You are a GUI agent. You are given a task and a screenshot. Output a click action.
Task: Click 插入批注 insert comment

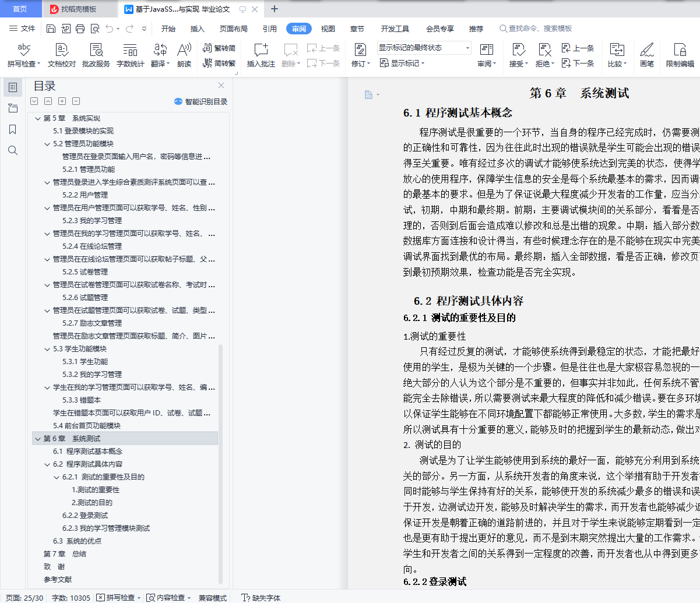(x=261, y=55)
